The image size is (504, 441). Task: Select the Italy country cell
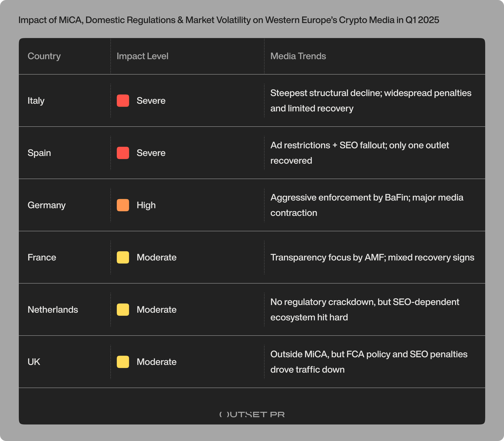tap(36, 101)
